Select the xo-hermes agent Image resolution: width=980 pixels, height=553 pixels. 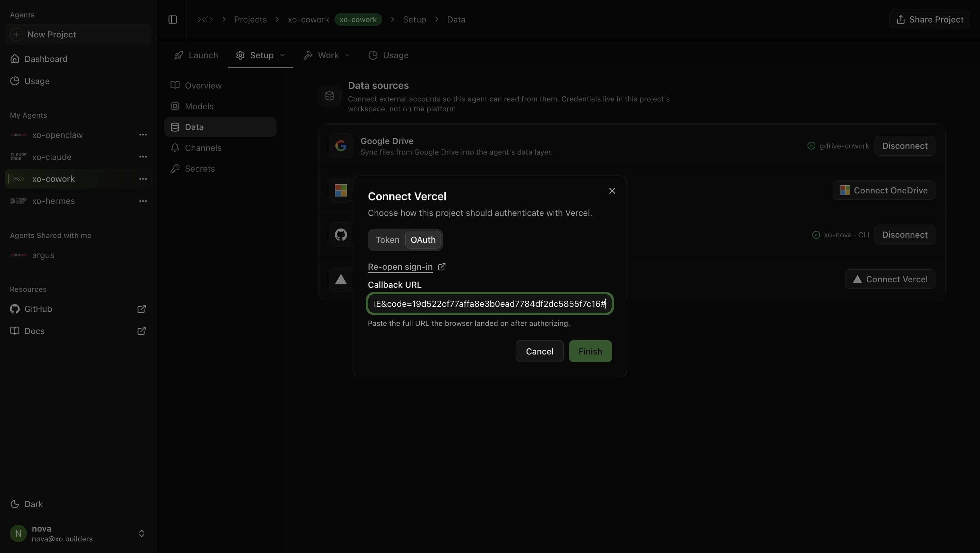[53, 201]
